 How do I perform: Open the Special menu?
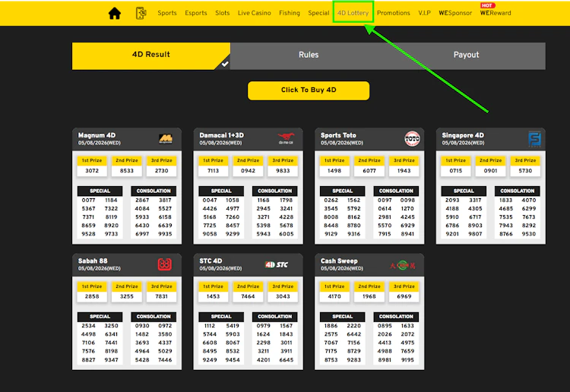[318, 13]
